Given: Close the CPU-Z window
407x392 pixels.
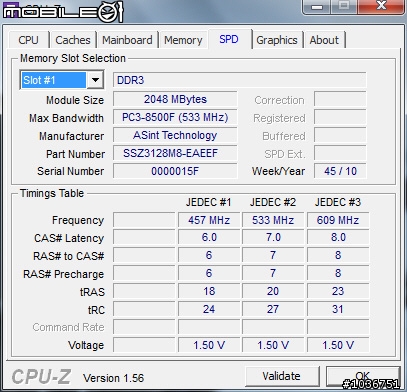Looking at the screenshot, I should [x=381, y=7].
